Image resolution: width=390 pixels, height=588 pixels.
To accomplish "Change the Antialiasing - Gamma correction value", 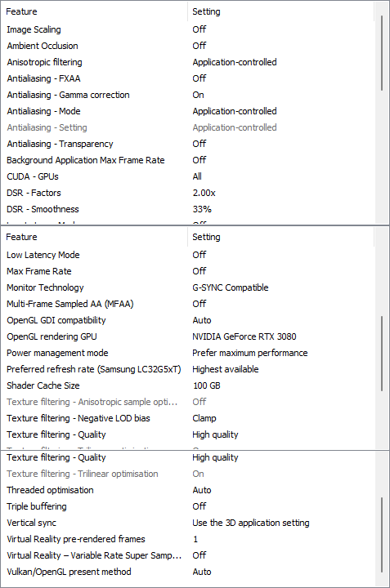I will pyautogui.click(x=198, y=95).
